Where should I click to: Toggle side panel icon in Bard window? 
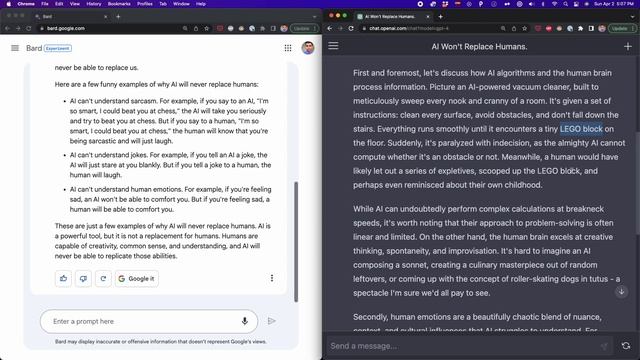[x=273, y=28]
